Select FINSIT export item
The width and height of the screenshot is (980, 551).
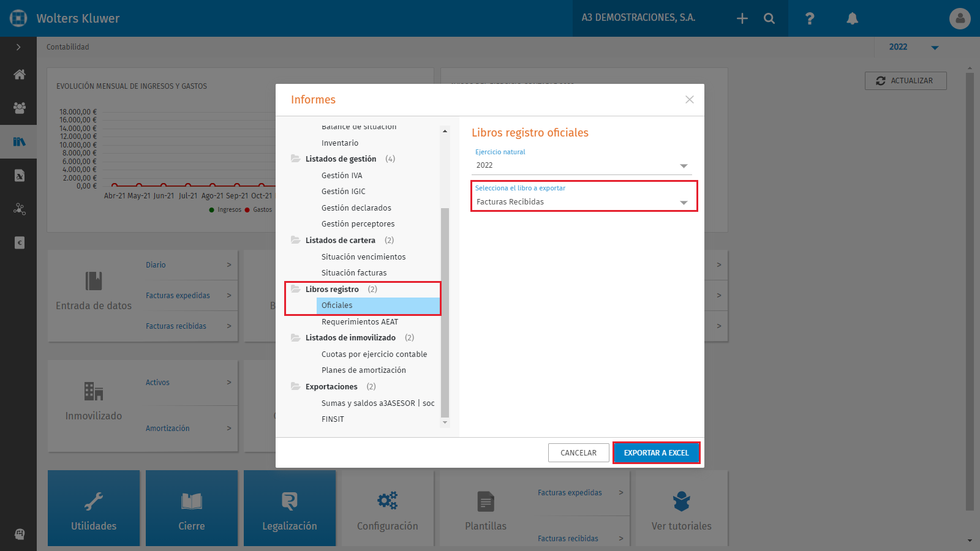coord(333,419)
